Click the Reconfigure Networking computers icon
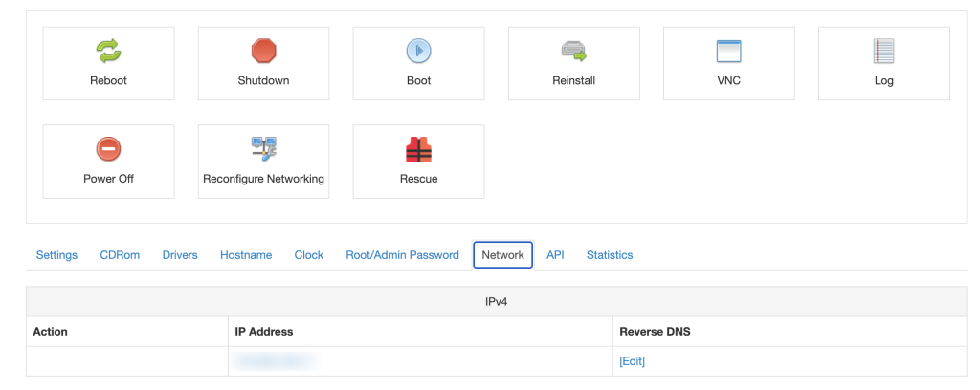The height and width of the screenshot is (390, 980). point(264,149)
